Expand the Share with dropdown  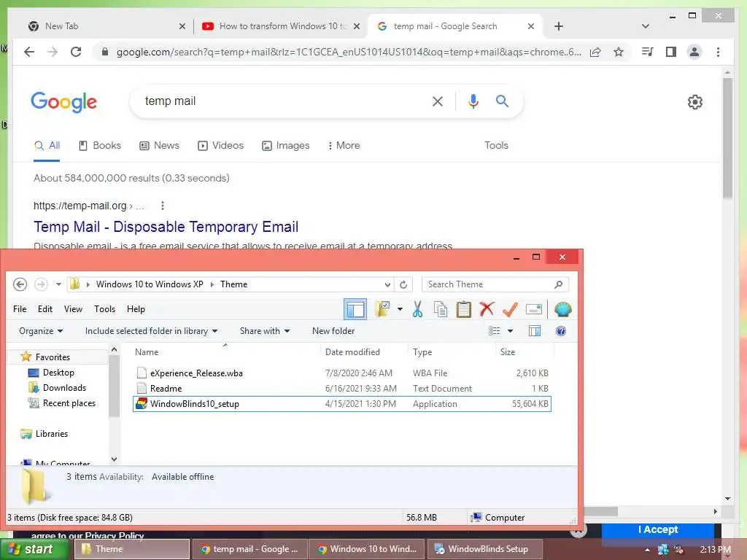pos(265,331)
